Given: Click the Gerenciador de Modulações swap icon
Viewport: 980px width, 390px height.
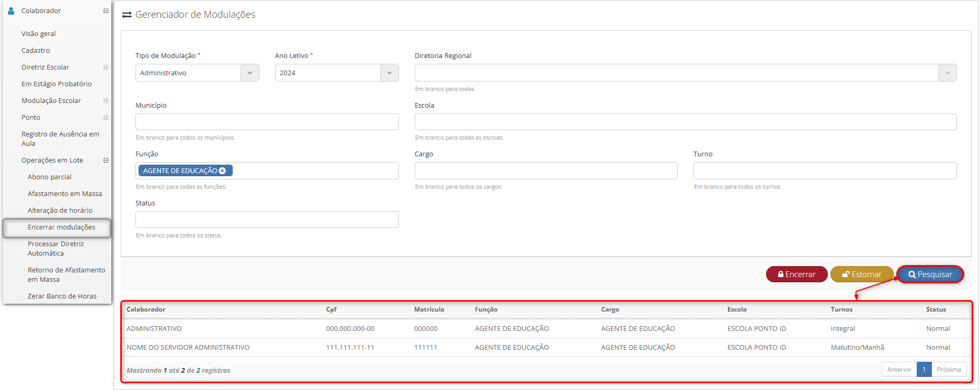Looking at the screenshot, I should (127, 15).
